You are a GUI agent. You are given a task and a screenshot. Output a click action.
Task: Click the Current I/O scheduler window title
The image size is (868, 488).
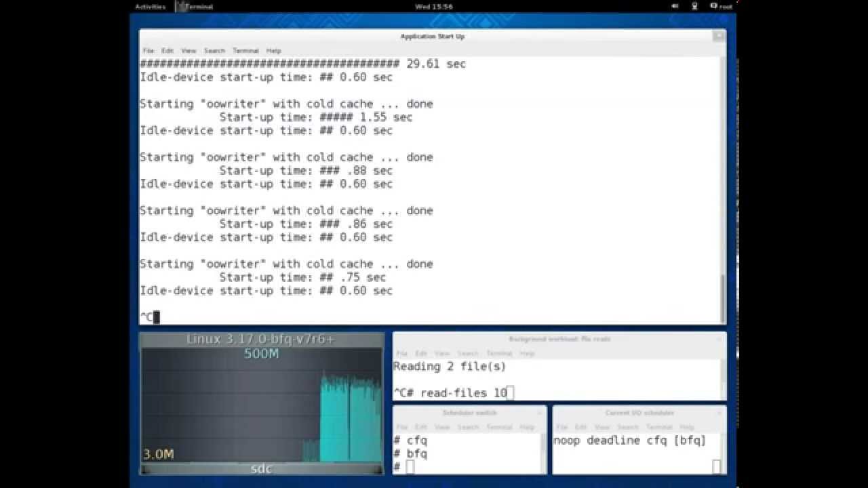point(639,413)
